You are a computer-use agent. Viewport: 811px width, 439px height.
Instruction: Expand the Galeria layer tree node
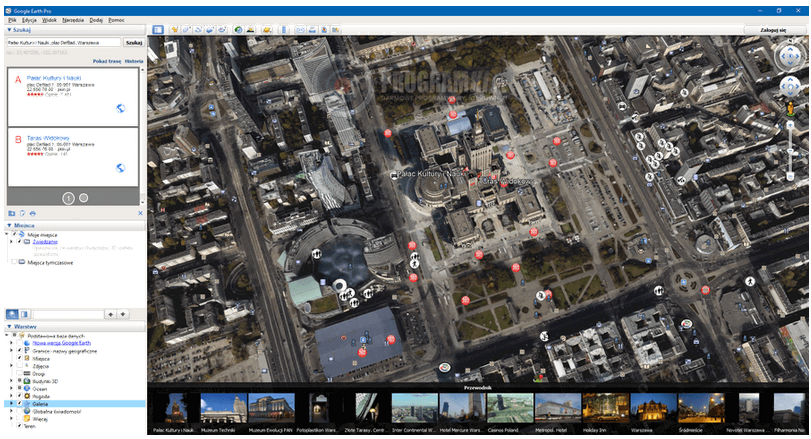point(12,403)
